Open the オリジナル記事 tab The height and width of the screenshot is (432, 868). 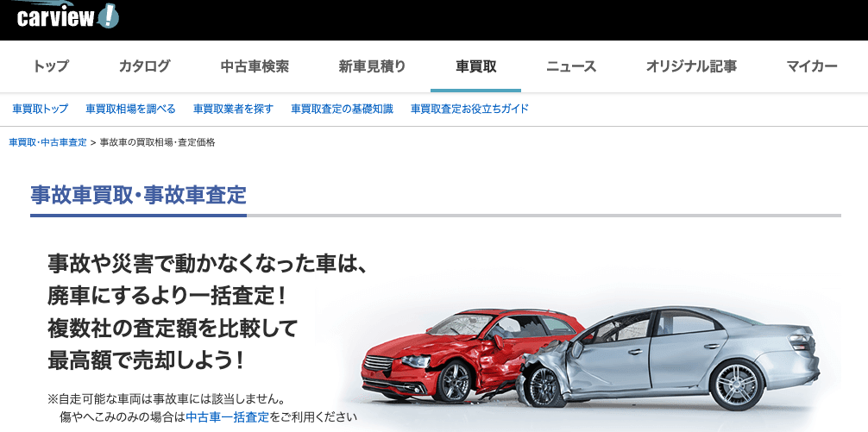tap(691, 67)
